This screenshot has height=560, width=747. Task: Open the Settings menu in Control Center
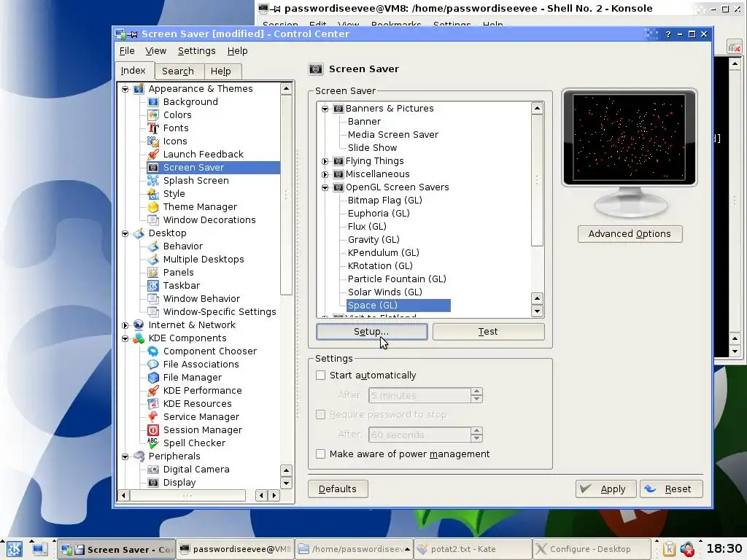[196, 51]
